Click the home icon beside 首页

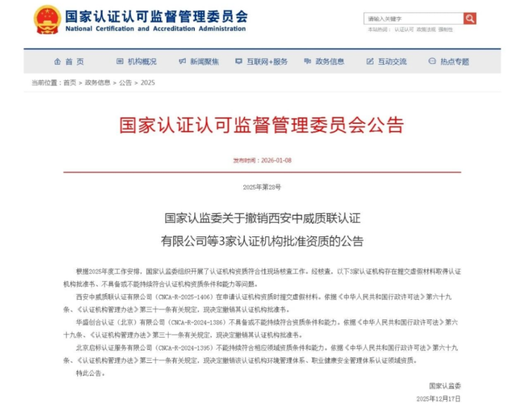[58, 62]
